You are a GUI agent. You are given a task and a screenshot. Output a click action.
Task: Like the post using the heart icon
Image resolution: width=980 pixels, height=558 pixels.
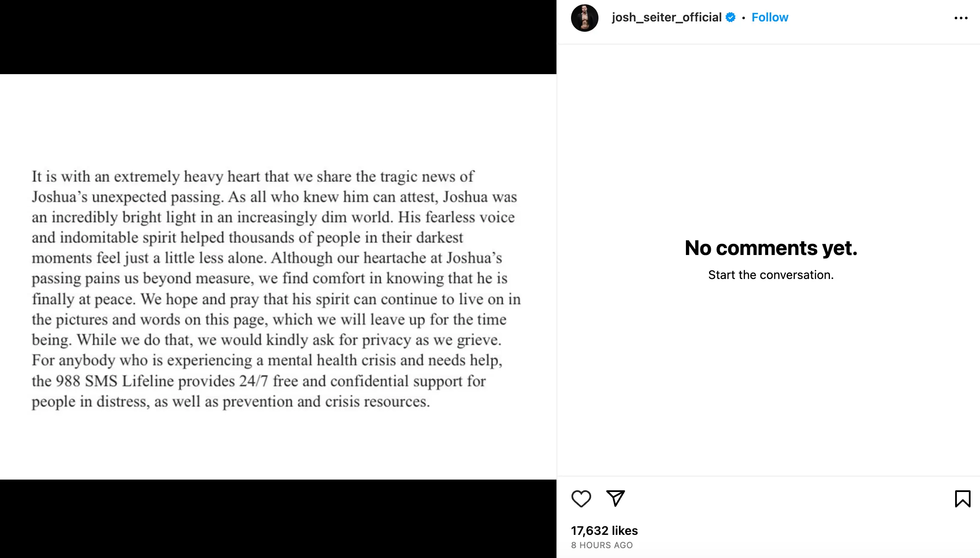(x=581, y=499)
